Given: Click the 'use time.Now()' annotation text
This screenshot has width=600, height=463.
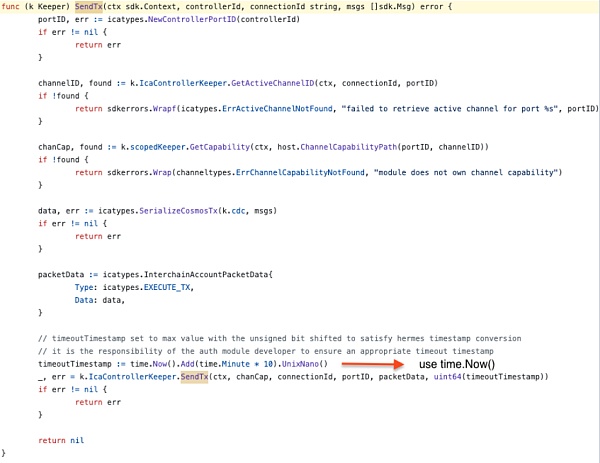Looking at the screenshot, I should click(457, 364).
